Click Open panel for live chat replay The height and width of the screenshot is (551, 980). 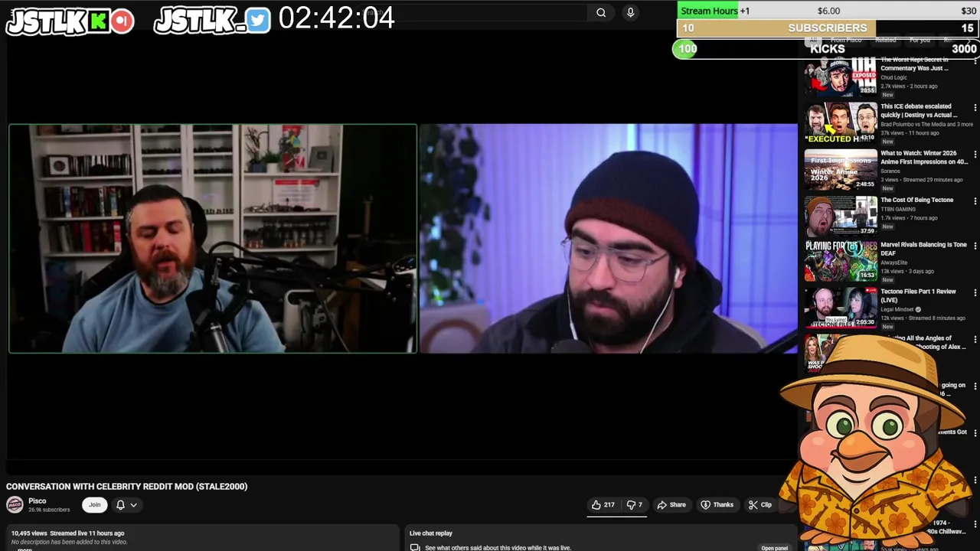(774, 548)
